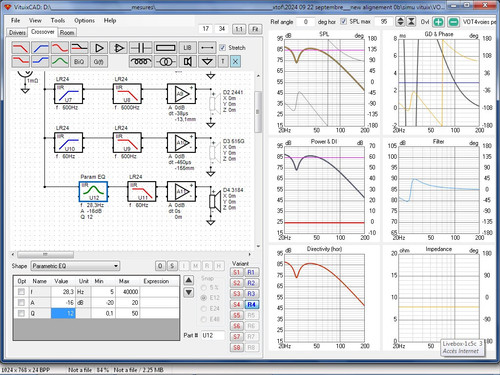Image resolution: width=500 pixels, height=375 pixels.
Task: Click the Fit button
Action: point(255,29)
